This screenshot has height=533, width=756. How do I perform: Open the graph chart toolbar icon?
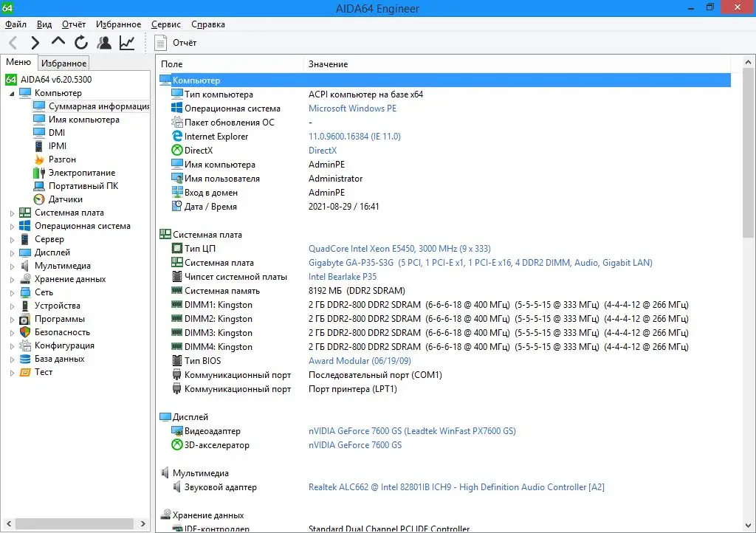(127, 43)
